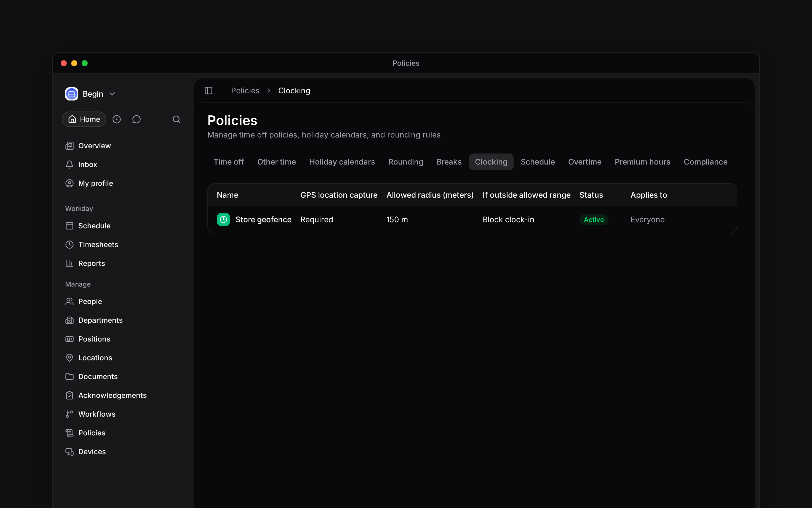Open the Overtime tab

click(584, 162)
